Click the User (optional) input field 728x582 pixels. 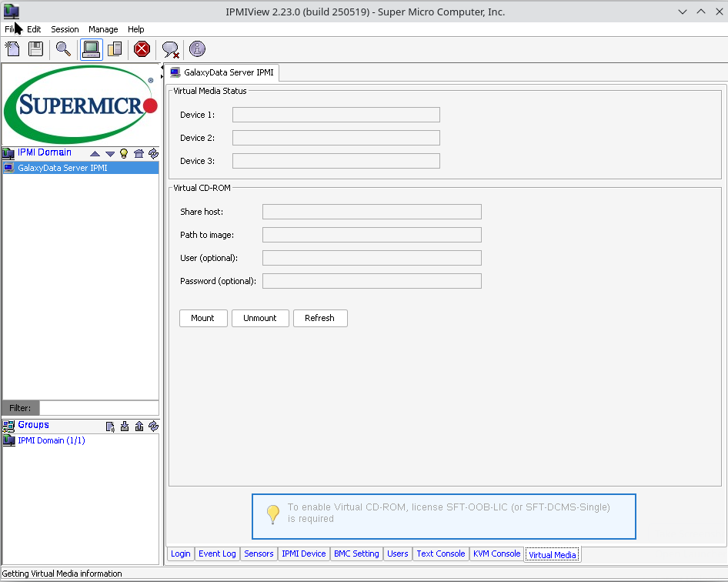[x=372, y=258]
